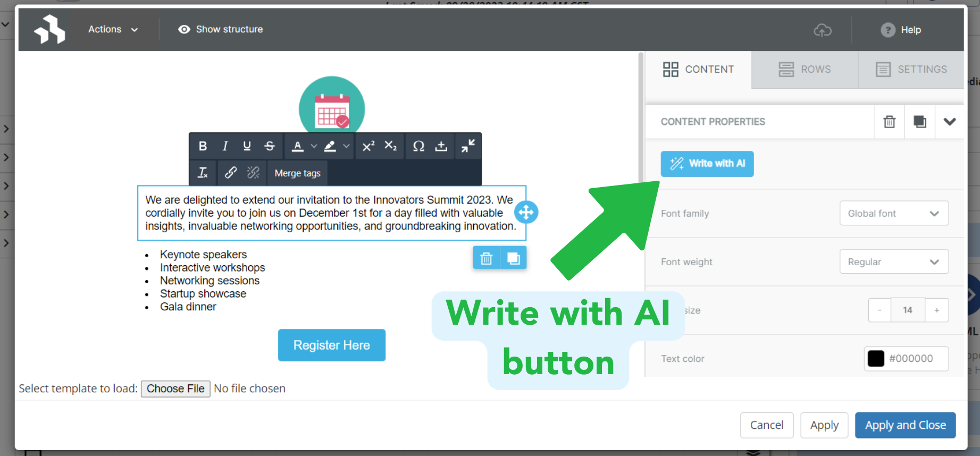Expand the Font weight dropdown
Image resolution: width=980 pixels, height=456 pixels.
(893, 261)
